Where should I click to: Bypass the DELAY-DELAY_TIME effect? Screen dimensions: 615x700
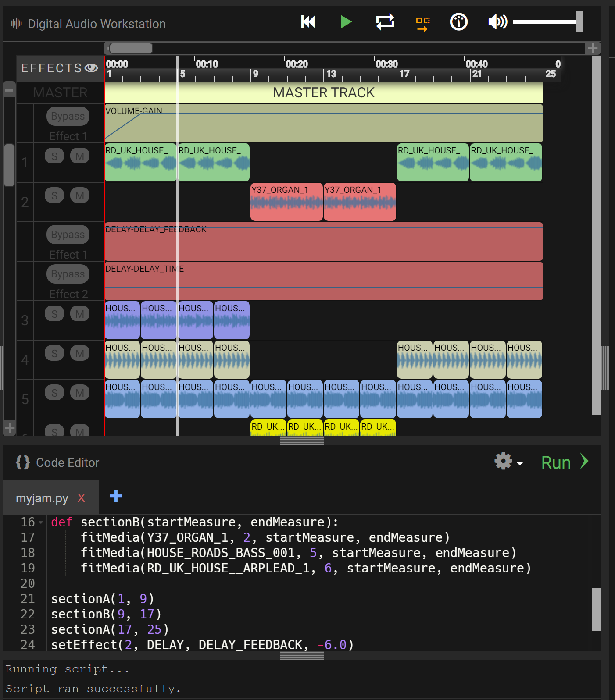(x=68, y=274)
